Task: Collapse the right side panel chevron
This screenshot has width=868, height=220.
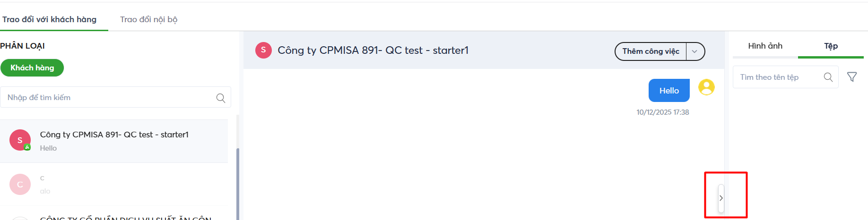Action: pos(721,198)
